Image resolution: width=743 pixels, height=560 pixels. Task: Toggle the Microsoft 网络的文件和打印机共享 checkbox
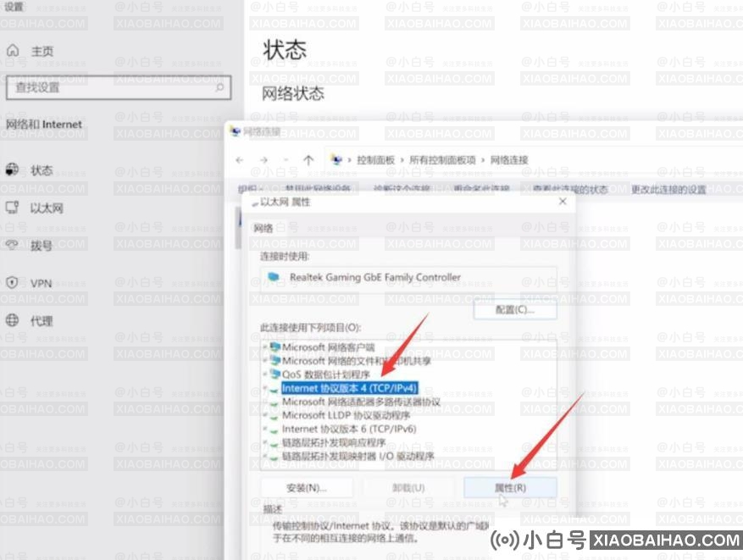pos(265,361)
